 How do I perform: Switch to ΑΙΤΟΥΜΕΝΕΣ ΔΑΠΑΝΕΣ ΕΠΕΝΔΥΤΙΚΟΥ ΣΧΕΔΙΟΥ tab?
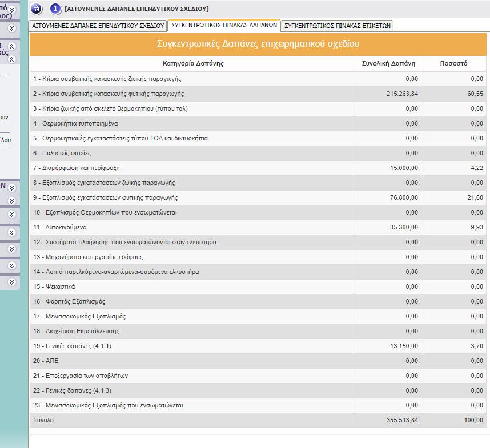[x=98, y=26]
